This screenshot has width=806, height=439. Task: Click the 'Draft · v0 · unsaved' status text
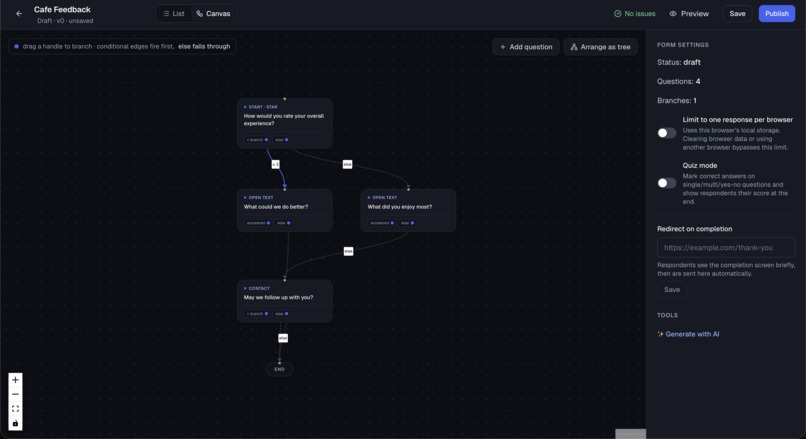pos(65,21)
